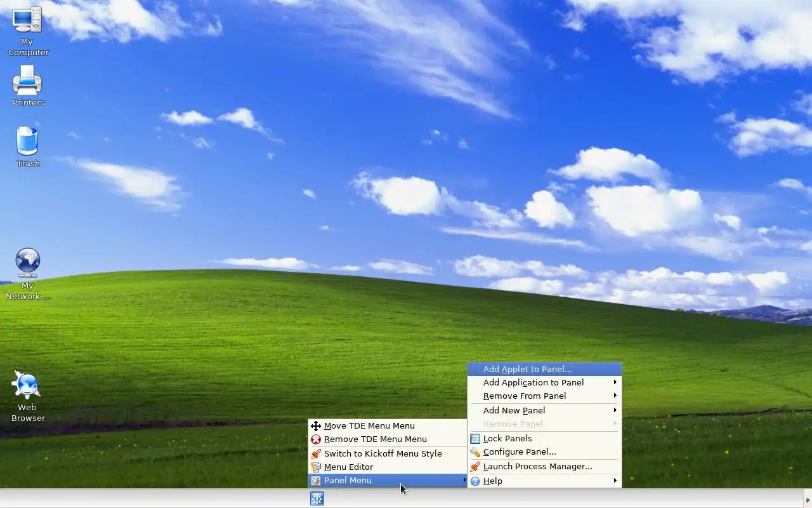Click the question mark Help icon

475,481
